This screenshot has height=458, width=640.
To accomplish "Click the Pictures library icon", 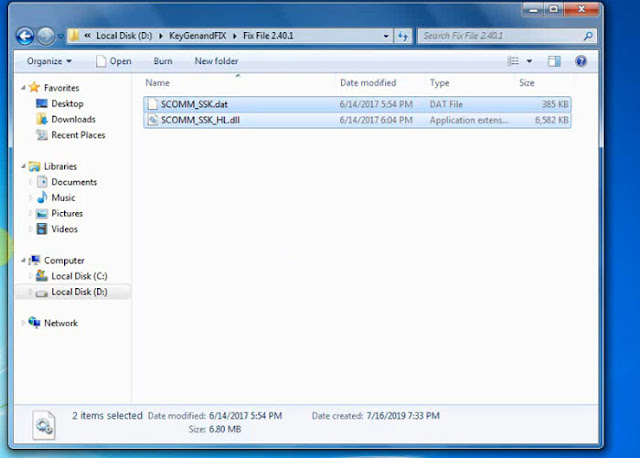I will (42, 213).
